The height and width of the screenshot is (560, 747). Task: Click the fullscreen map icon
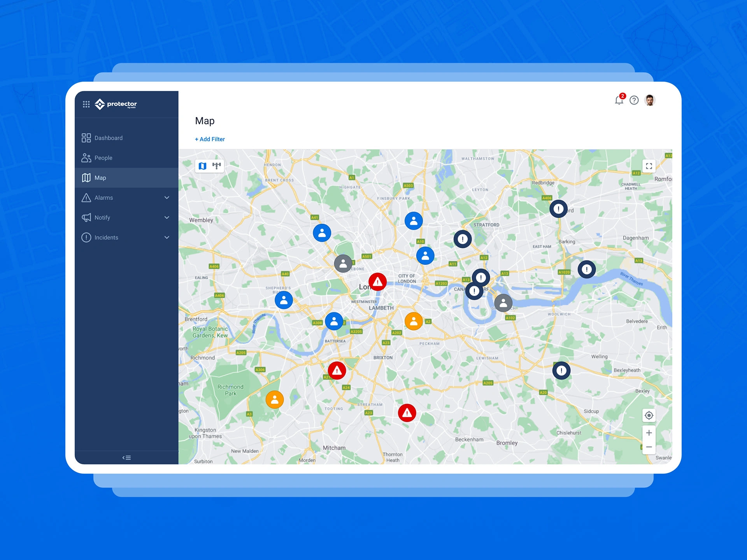tap(649, 166)
